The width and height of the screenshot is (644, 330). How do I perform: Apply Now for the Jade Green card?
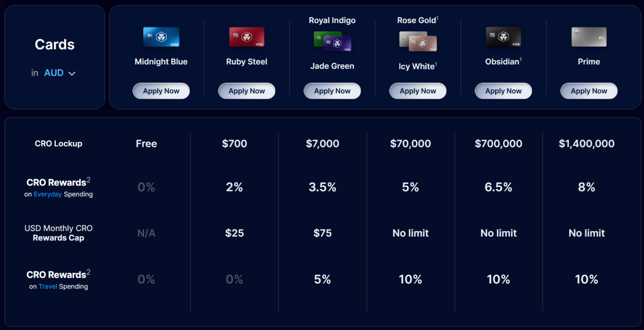(332, 91)
